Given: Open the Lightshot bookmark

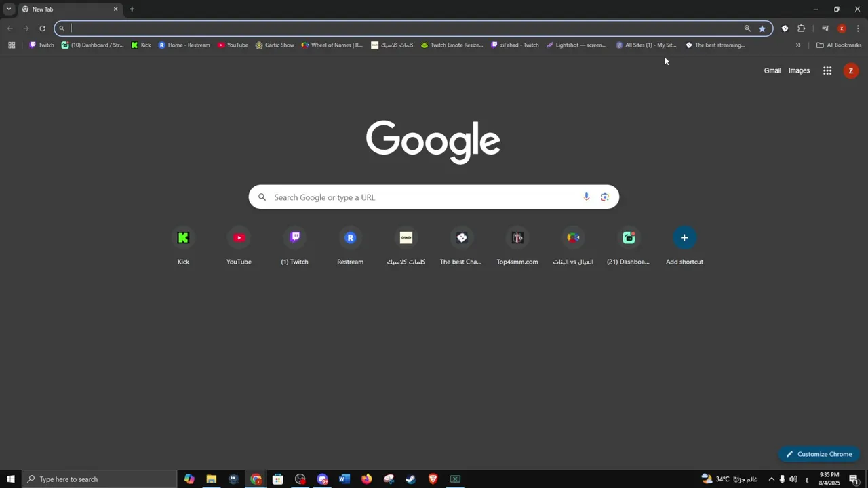Looking at the screenshot, I should [x=576, y=45].
